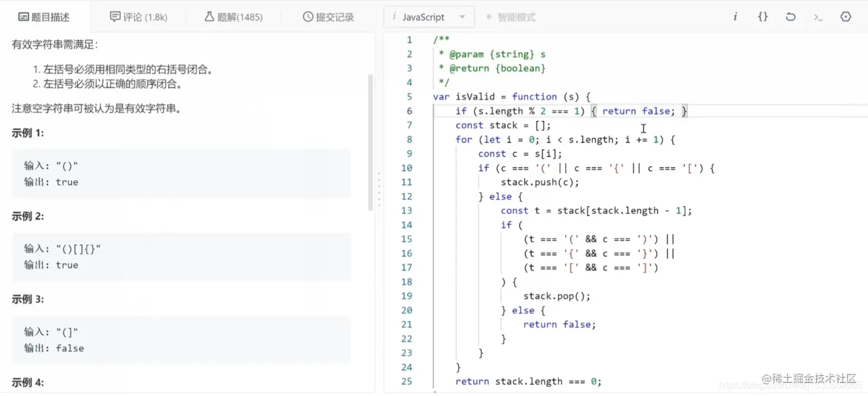Open the 题解(1485) tab
The height and width of the screenshot is (396, 868).
[233, 17]
